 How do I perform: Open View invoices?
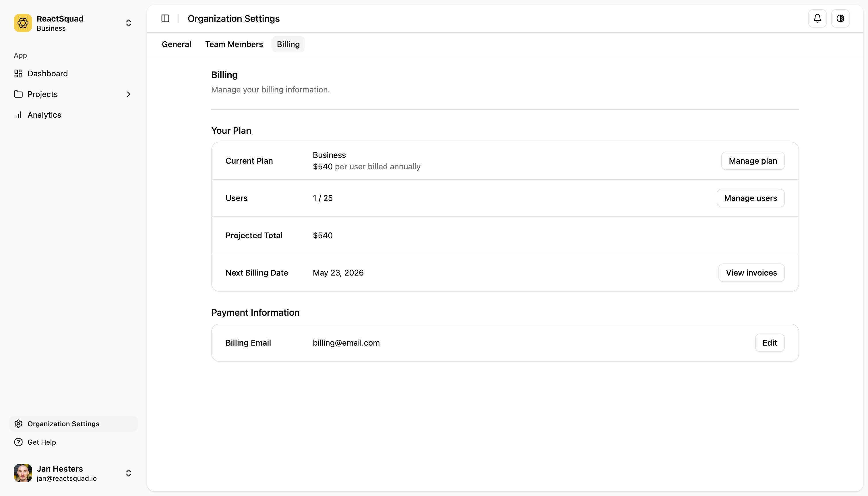751,272
